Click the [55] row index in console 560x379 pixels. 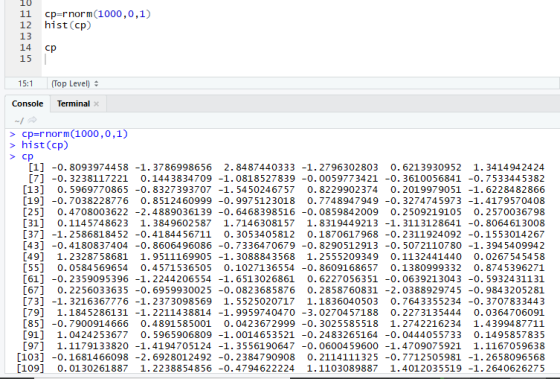(x=33, y=268)
